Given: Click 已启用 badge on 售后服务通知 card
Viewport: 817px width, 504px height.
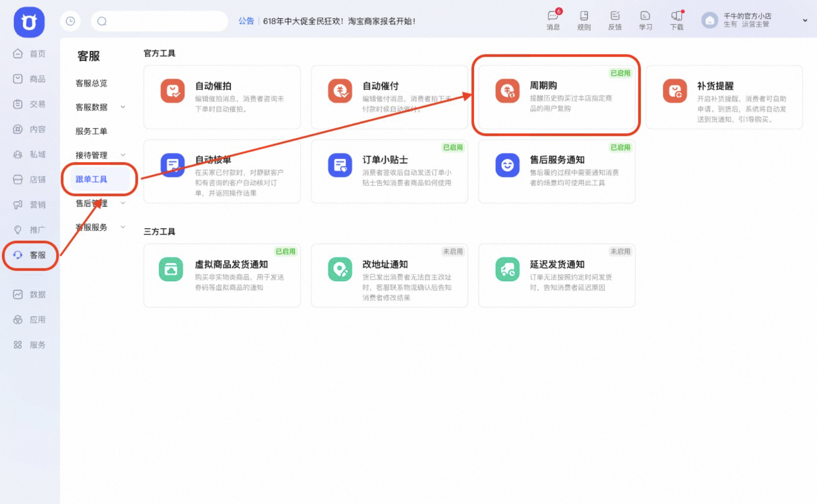Looking at the screenshot, I should coord(621,147).
